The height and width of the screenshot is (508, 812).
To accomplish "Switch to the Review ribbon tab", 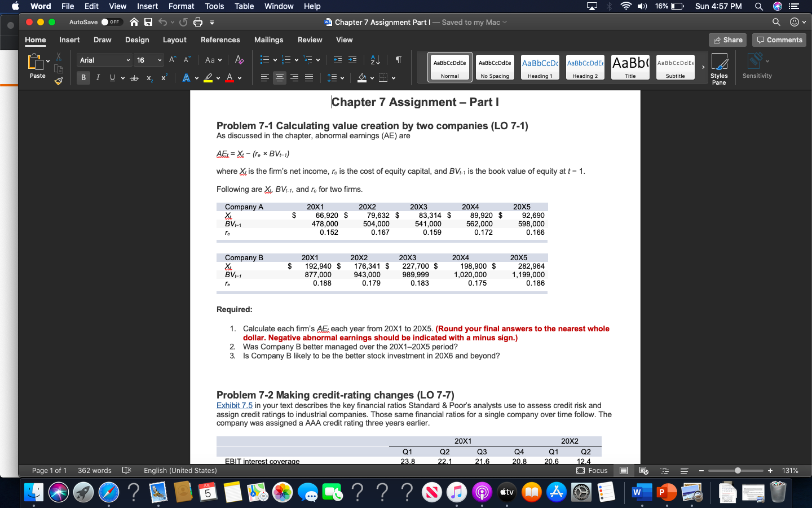I will (310, 40).
